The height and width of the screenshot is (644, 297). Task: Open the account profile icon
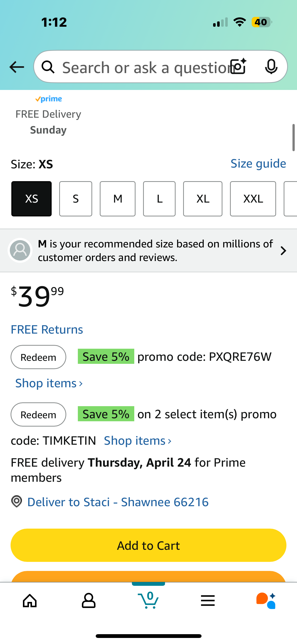pyautogui.click(x=89, y=601)
